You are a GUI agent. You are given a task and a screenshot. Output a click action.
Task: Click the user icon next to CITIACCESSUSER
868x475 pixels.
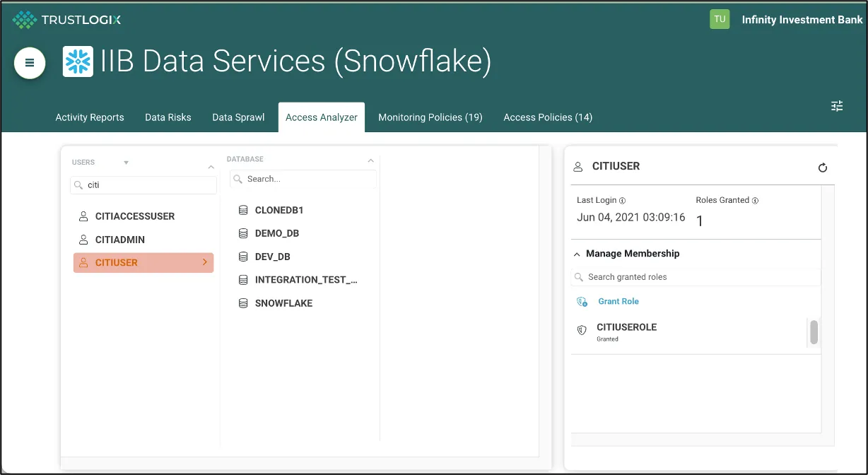(83, 216)
